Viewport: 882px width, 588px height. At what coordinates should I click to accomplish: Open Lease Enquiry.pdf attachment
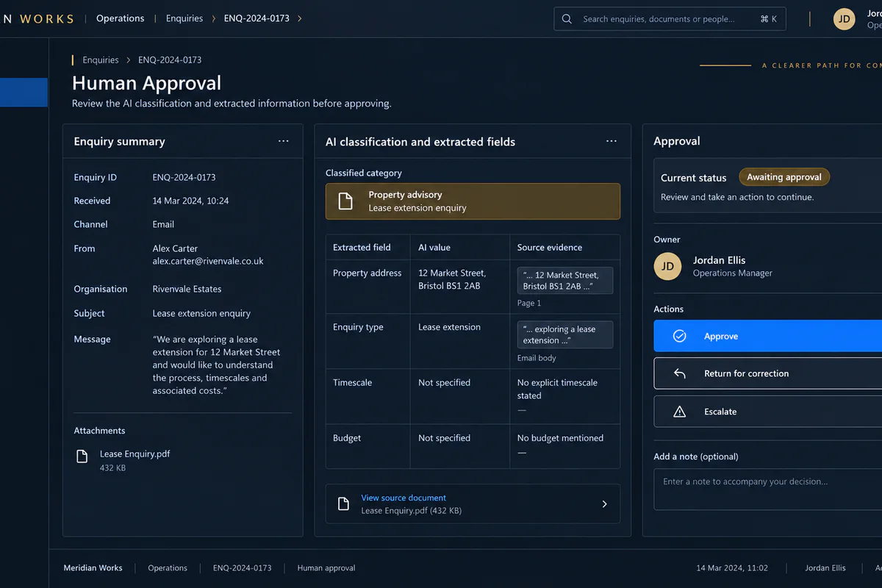pos(135,454)
